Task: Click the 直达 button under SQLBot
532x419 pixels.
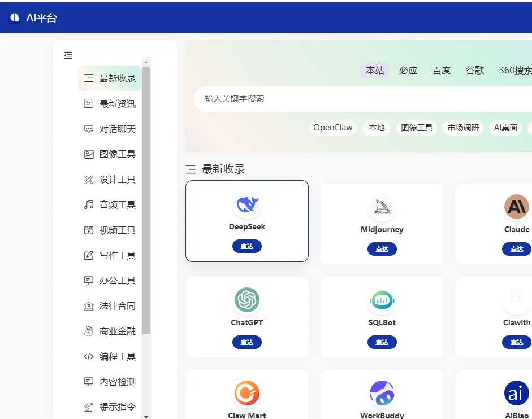Action: point(382,342)
